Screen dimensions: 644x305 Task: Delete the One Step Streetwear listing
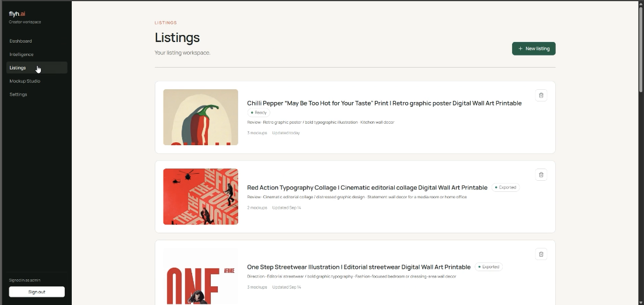(x=541, y=254)
